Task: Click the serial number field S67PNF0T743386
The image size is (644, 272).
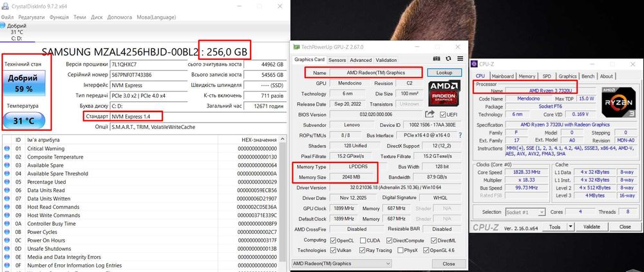Action: pyautogui.click(x=149, y=75)
